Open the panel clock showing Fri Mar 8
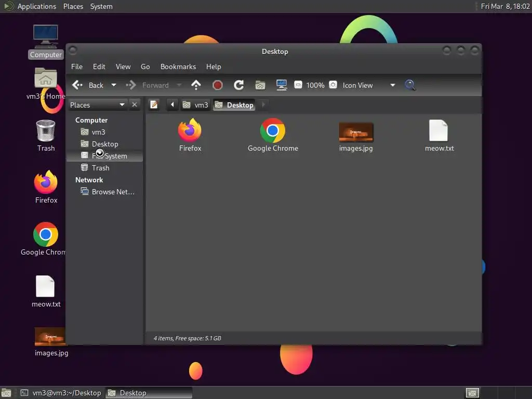This screenshot has width=532, height=399. [x=505, y=6]
